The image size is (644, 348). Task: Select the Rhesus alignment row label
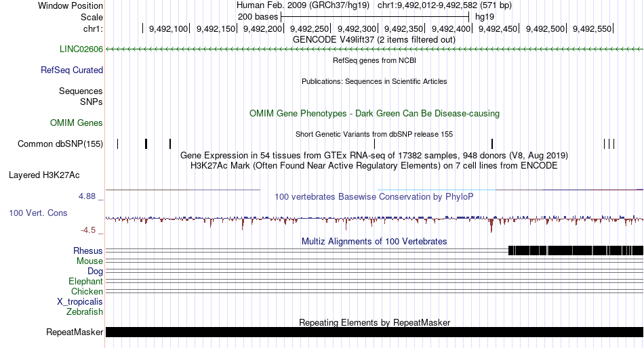coord(88,251)
